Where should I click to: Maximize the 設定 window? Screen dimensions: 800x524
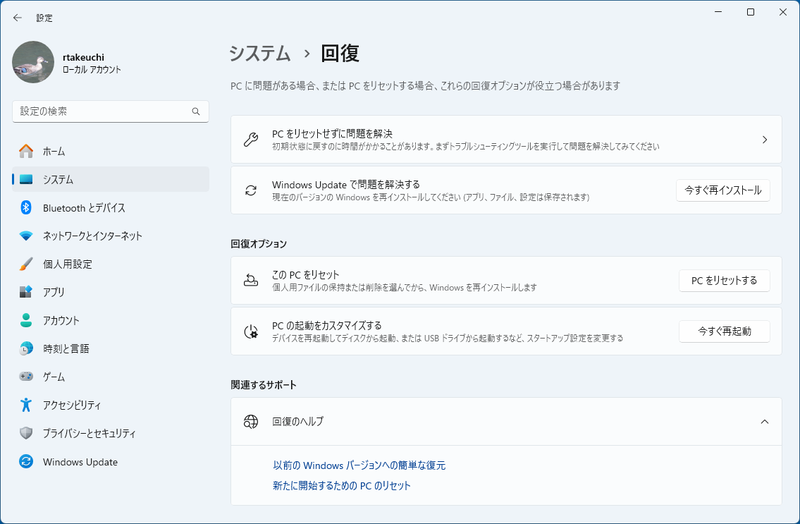pyautogui.click(x=751, y=12)
